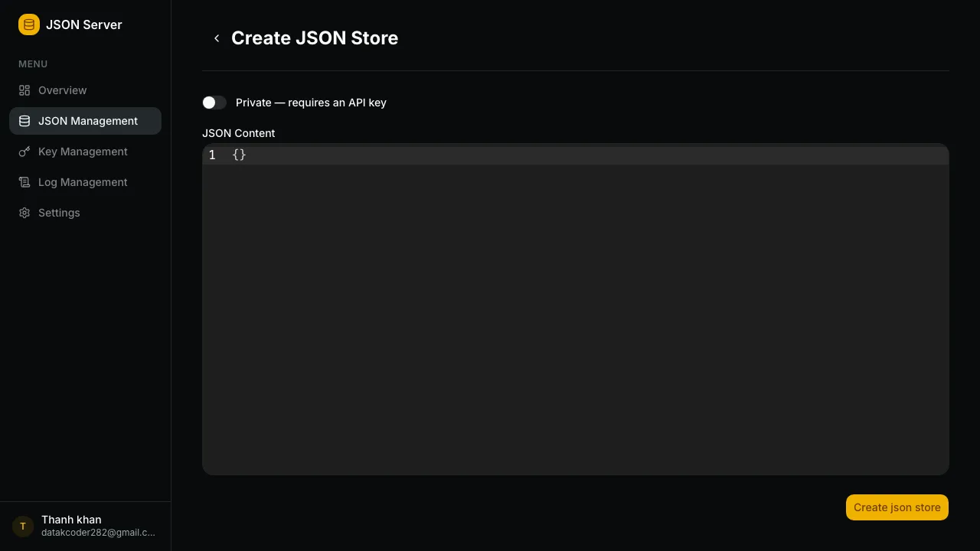Click inside the JSON content editor area
Viewport: 980px width, 551px height.
click(x=576, y=309)
